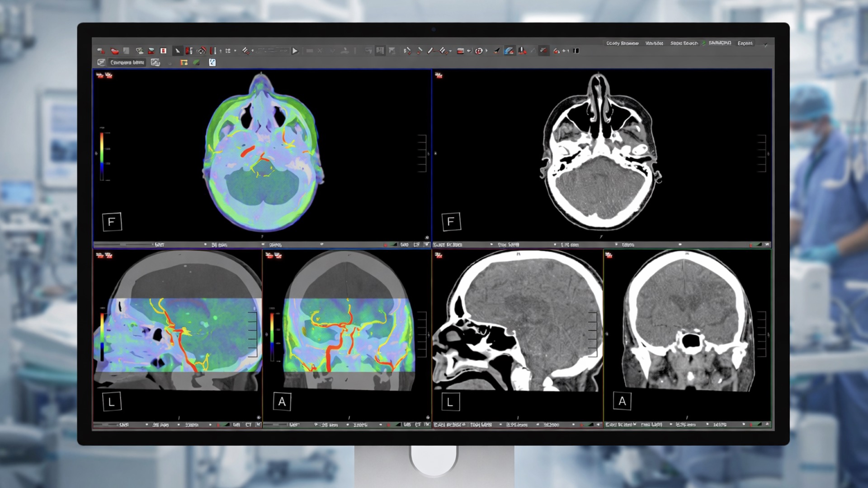Viewport: 868px width, 488px height.
Task: Open the top-right corner chevron menu
Action: 765,44
